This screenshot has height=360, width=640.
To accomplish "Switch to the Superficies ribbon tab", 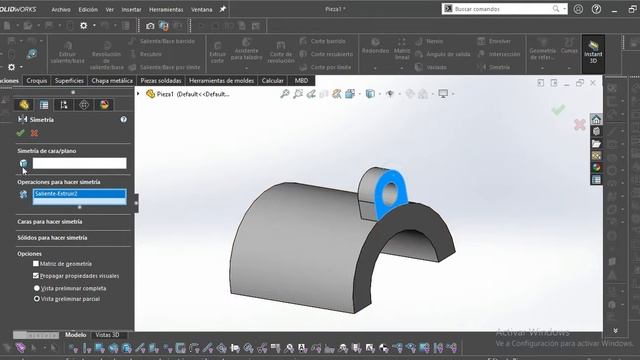I will [x=69, y=81].
